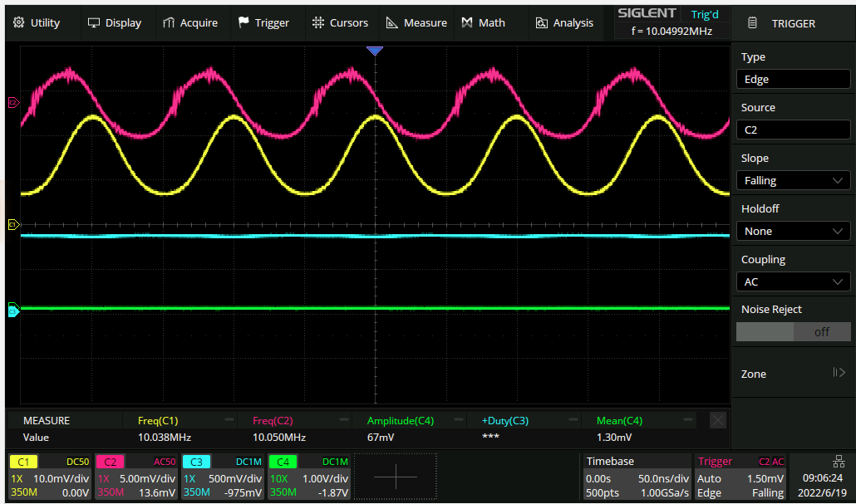Close the measurement bar with X icon
This screenshot has width=856, height=504.
pos(718,421)
